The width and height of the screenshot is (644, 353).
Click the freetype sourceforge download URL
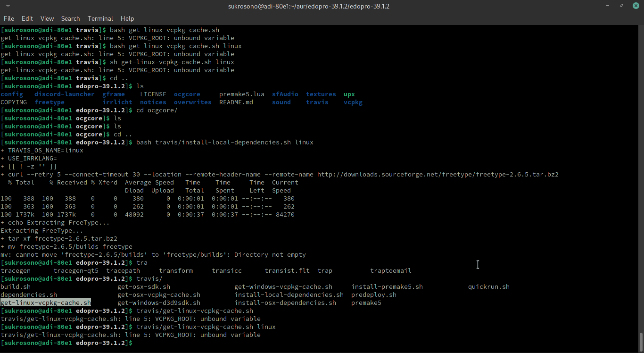(x=438, y=174)
